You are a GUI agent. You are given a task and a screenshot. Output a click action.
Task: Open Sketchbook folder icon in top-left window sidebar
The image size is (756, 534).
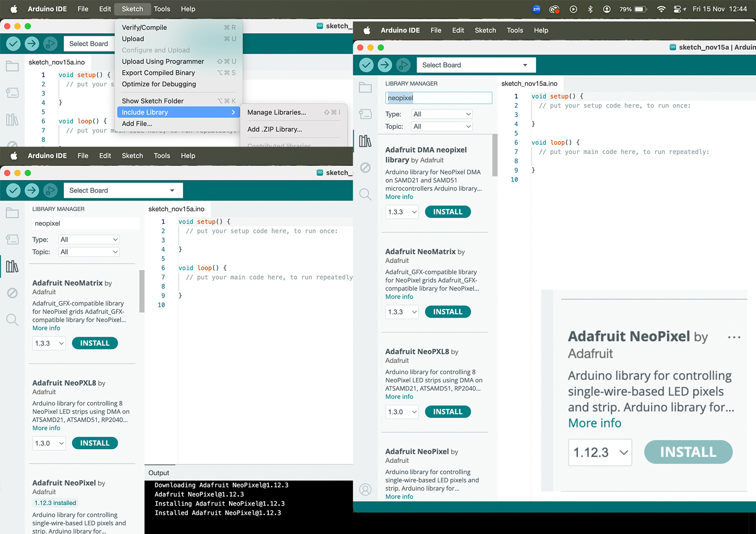click(12, 66)
